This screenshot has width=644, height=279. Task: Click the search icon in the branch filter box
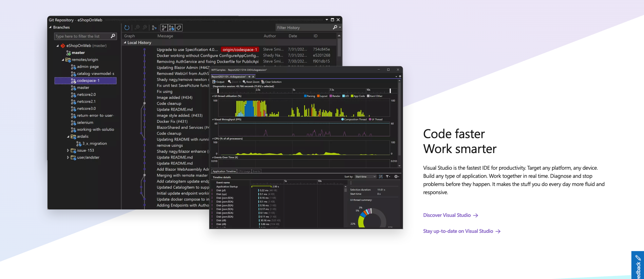click(113, 36)
